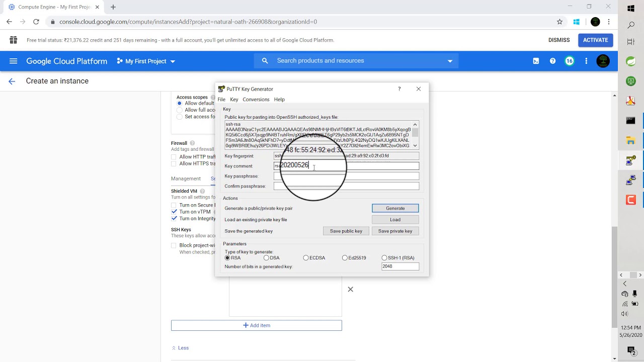Viewport: 644px width, 362px height.
Task: Select the Ed25519 key type
Action: tap(345, 258)
